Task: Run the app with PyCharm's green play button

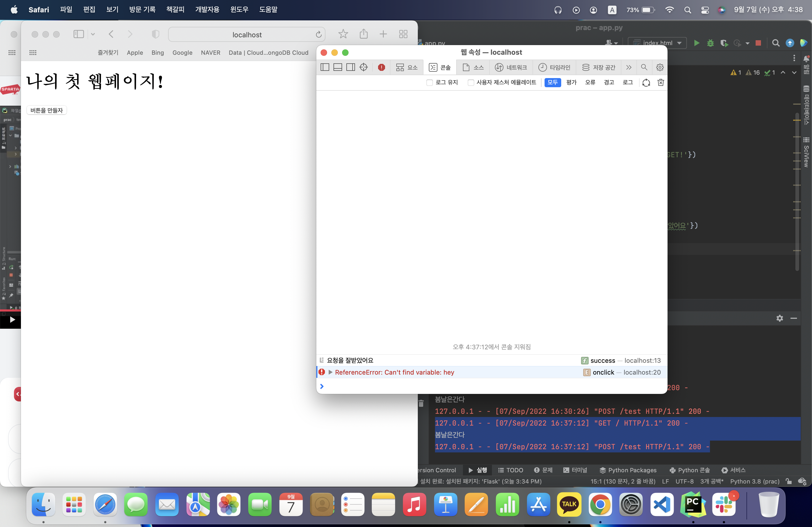Action: tap(697, 43)
